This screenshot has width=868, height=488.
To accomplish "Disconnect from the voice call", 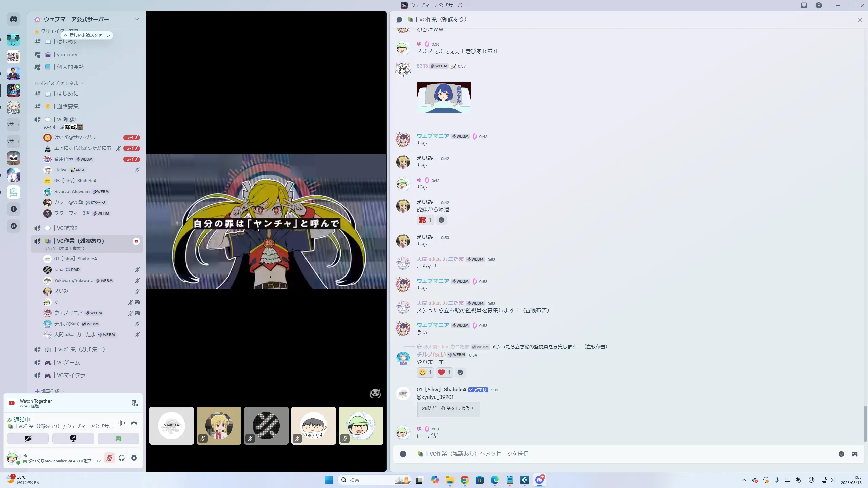I will click(134, 423).
